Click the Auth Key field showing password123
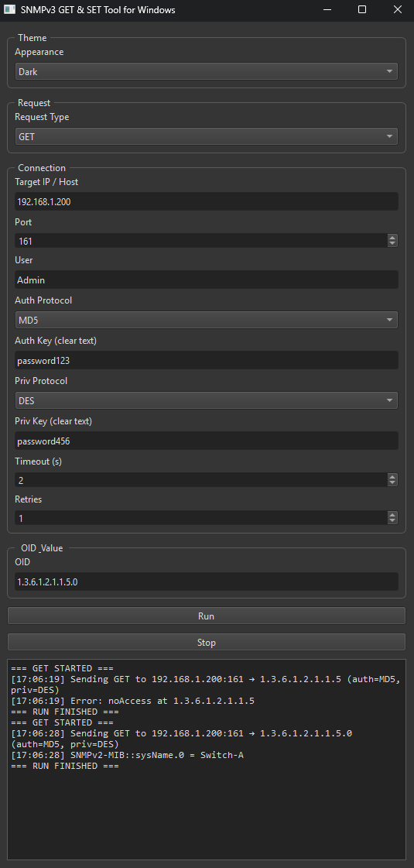The width and height of the screenshot is (414, 868). (206, 360)
